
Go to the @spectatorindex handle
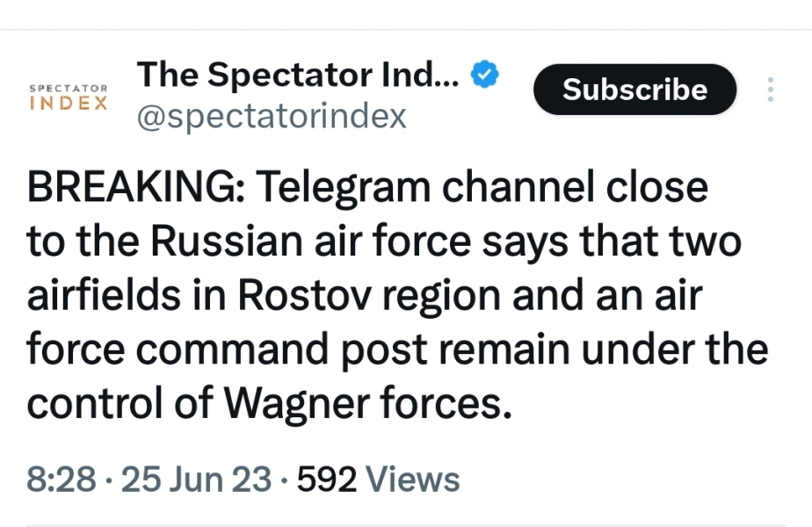pyautogui.click(x=272, y=116)
